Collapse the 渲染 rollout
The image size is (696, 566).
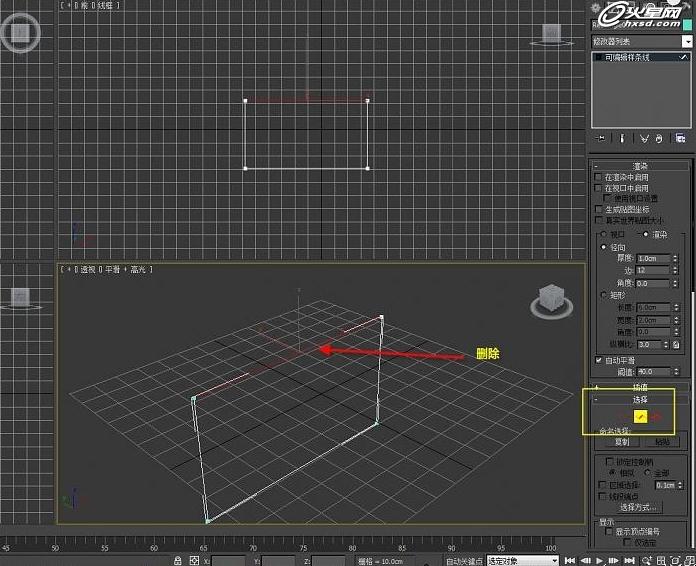640,165
